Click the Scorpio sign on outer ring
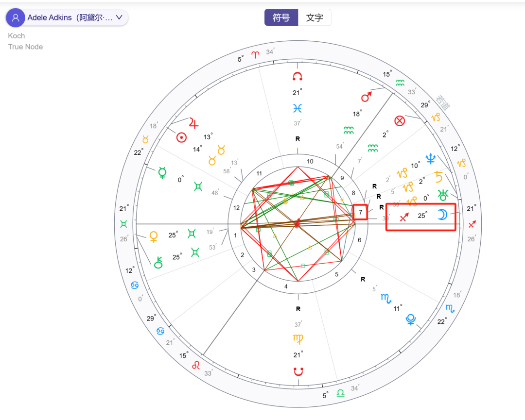525x420 pixels. 450,308
